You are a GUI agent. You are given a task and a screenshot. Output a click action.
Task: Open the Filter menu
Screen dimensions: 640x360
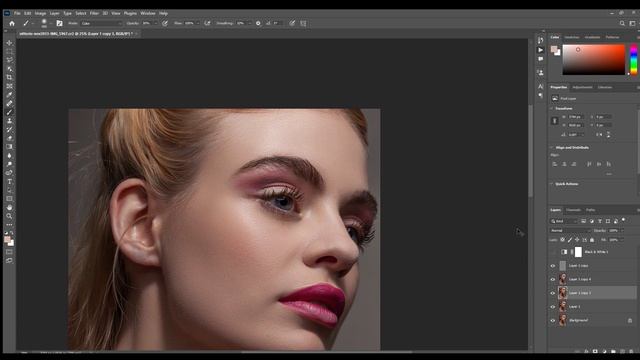tap(94, 13)
